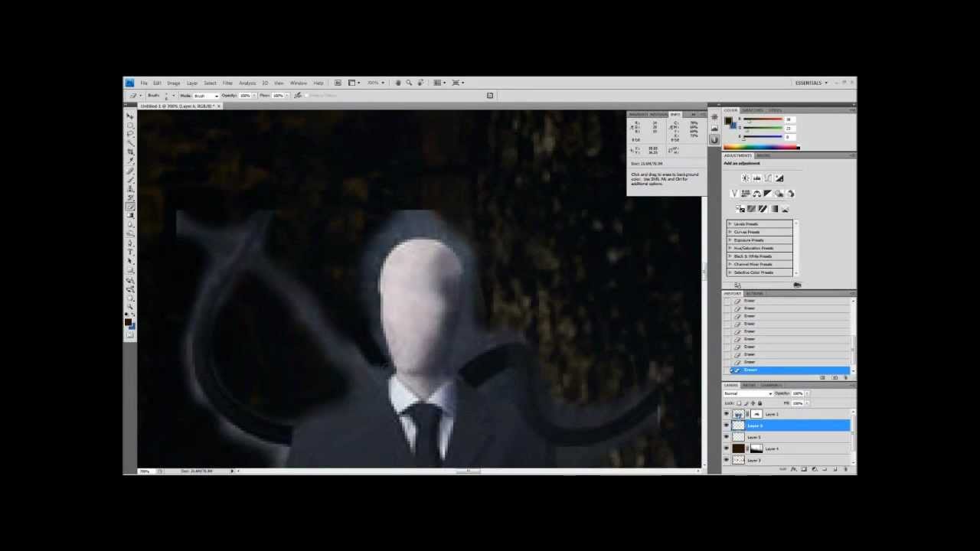
Task: Open the zoom level dropdown in application bar
Action: point(375,83)
